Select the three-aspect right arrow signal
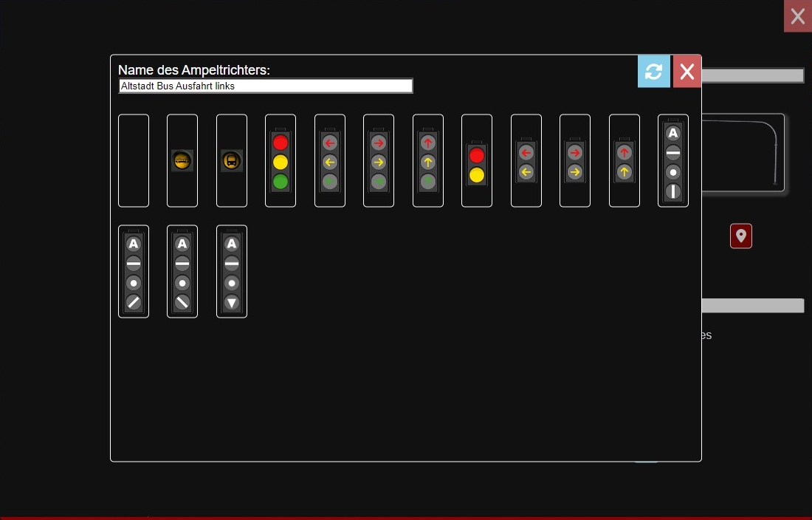 coord(378,160)
